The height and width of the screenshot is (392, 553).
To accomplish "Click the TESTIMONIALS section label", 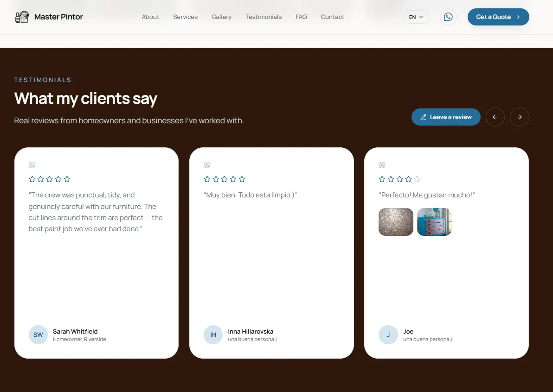I will tap(43, 80).
